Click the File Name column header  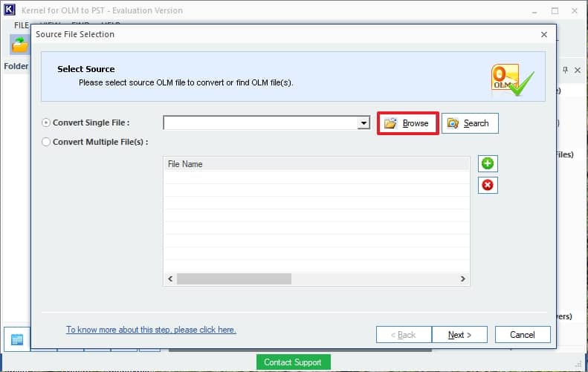click(317, 164)
